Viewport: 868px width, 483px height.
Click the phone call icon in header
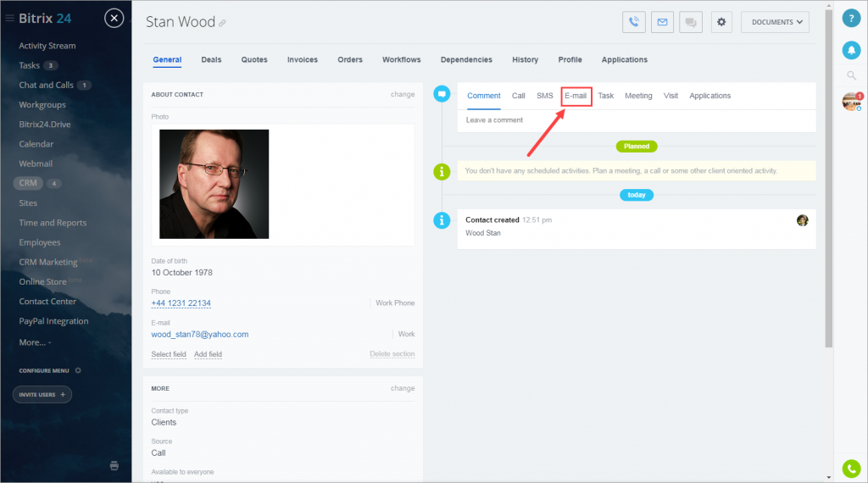click(x=634, y=22)
